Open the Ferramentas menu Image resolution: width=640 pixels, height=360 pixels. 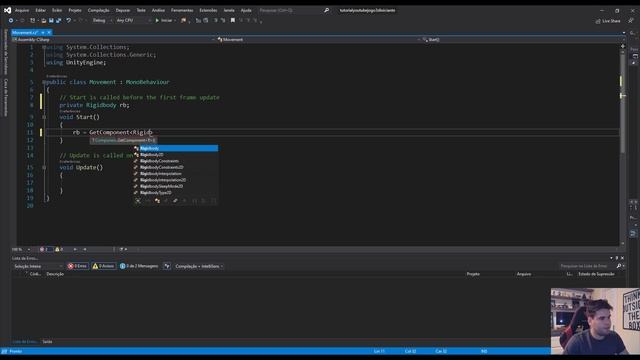pyautogui.click(x=182, y=10)
